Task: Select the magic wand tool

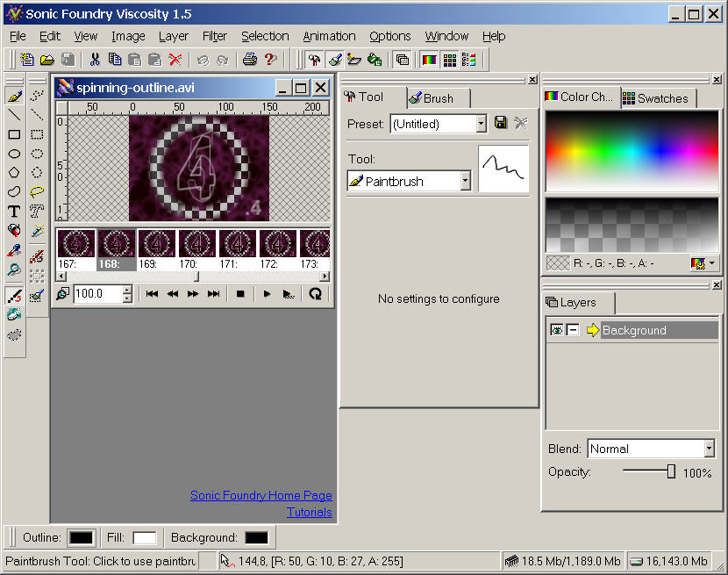Action: [x=37, y=231]
